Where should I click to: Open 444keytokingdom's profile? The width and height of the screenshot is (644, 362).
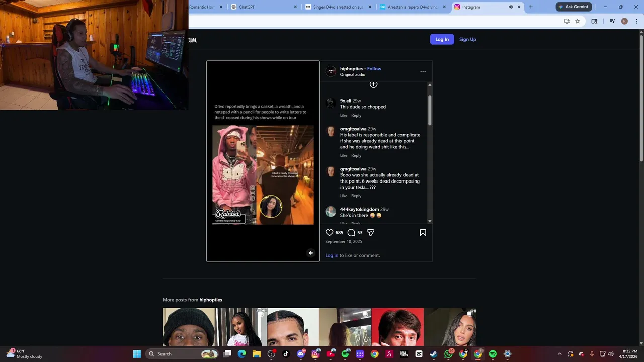click(359, 209)
